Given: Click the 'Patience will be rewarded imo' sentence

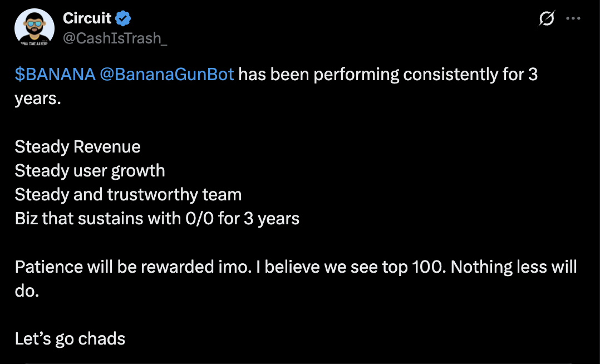Looking at the screenshot, I should 133,267.
